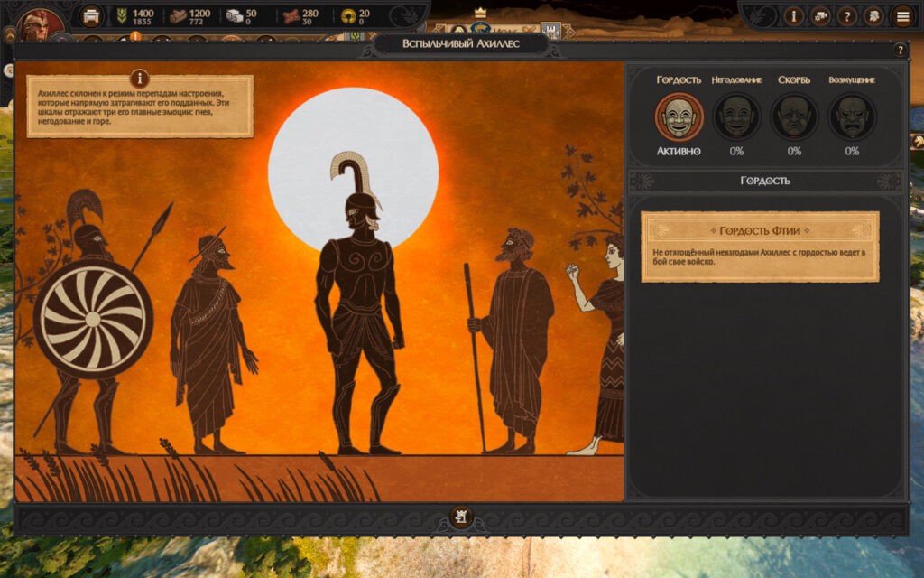Select the active Гордость mood mask

[679, 117]
